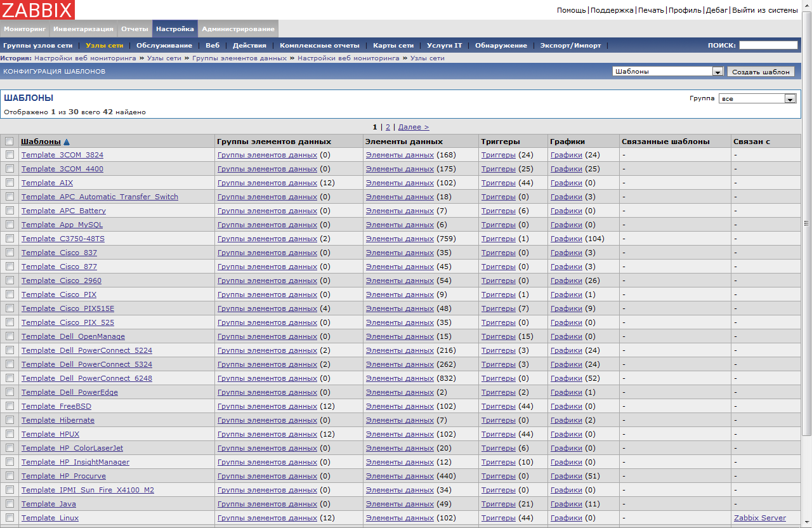
Task: Open Элементы данных for Template_HPUX
Action: [400, 434]
